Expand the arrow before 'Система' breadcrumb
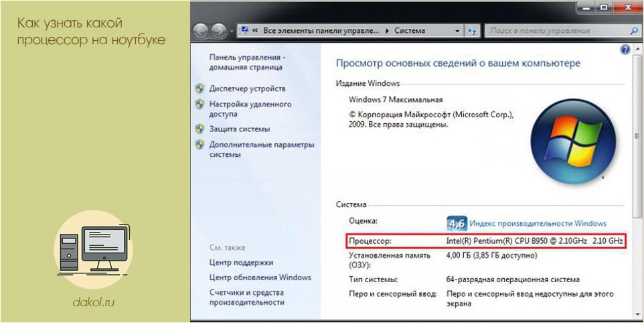The image size is (644, 323). [387, 31]
